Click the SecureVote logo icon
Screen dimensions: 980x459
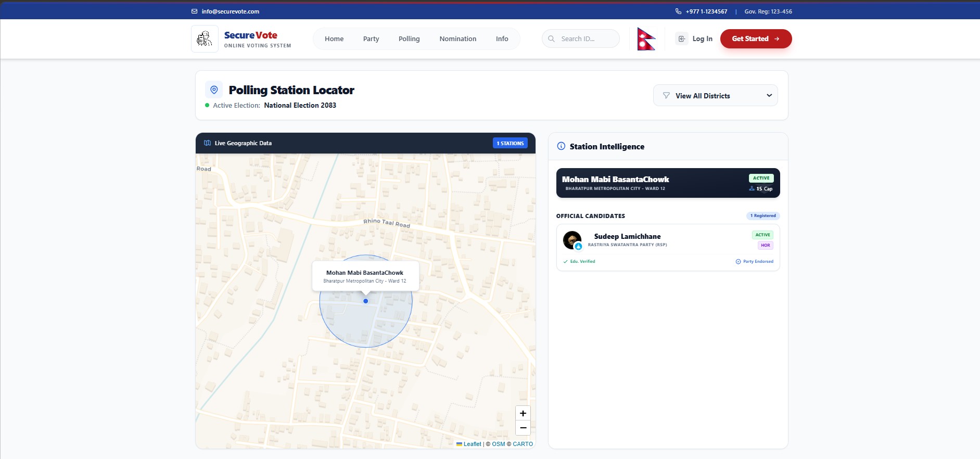[205, 39]
